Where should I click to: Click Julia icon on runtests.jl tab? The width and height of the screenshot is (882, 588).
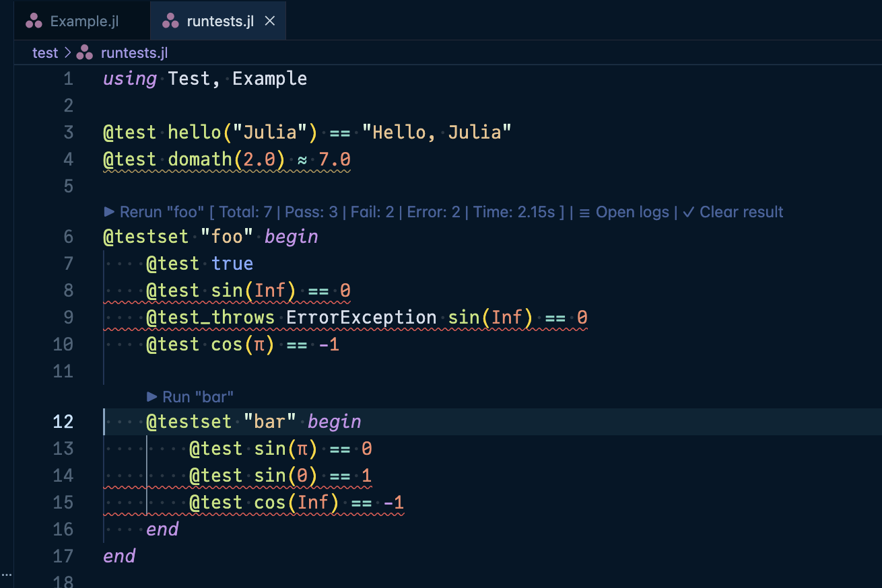(170, 21)
